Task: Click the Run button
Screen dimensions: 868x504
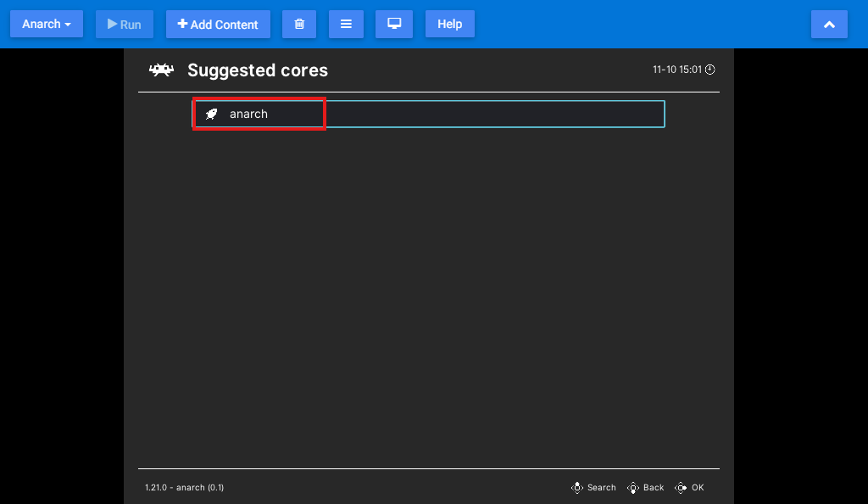Action: 124,24
